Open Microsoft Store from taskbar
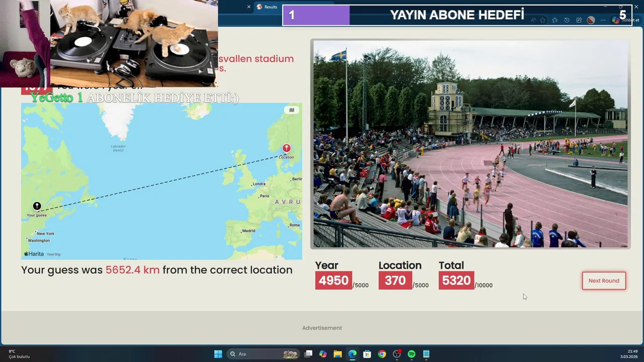 367,354
